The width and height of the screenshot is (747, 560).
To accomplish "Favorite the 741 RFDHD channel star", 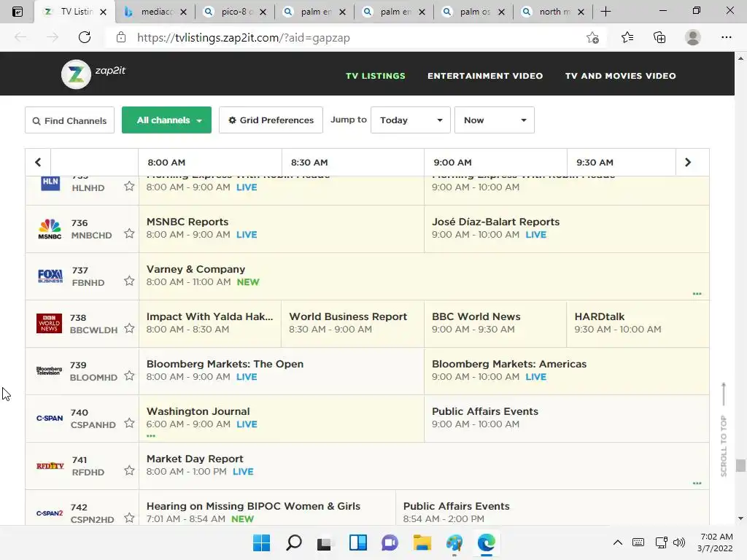I will point(129,470).
